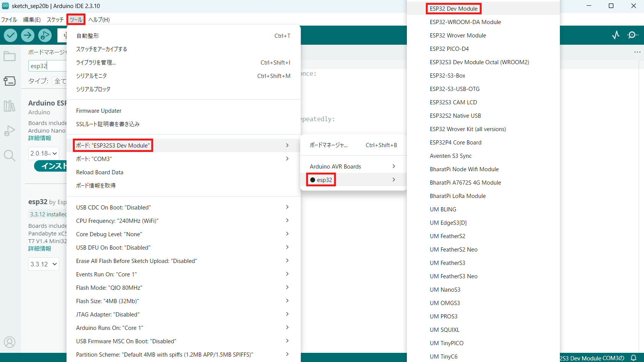Viewport: 644px width, 362px height.
Task: Click the Upload arrow button
Action: pyautogui.click(x=28, y=36)
